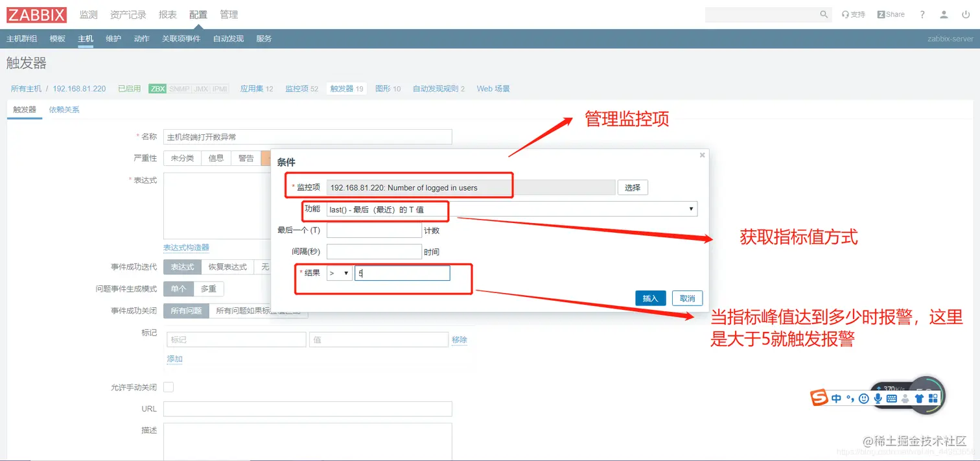The width and height of the screenshot is (980, 461).
Task: Close the 条件 dialog with the x
Action: point(702,156)
